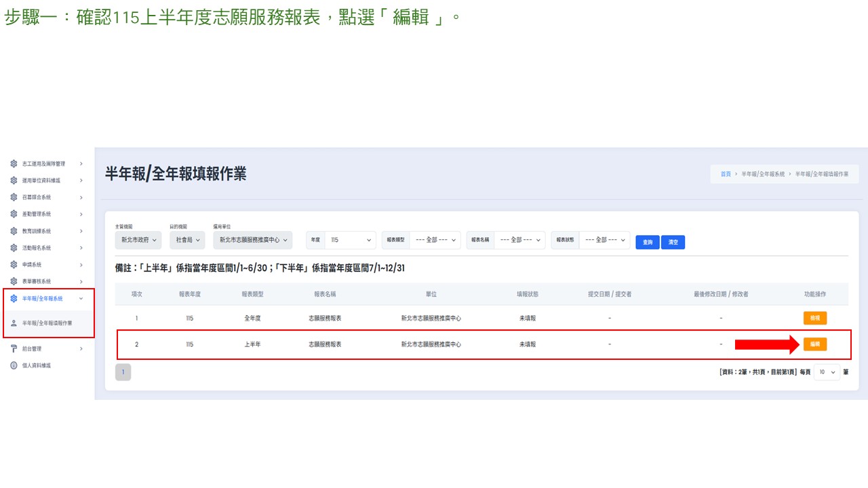
Task: Click 上半年 cell in row 2
Action: (x=253, y=344)
